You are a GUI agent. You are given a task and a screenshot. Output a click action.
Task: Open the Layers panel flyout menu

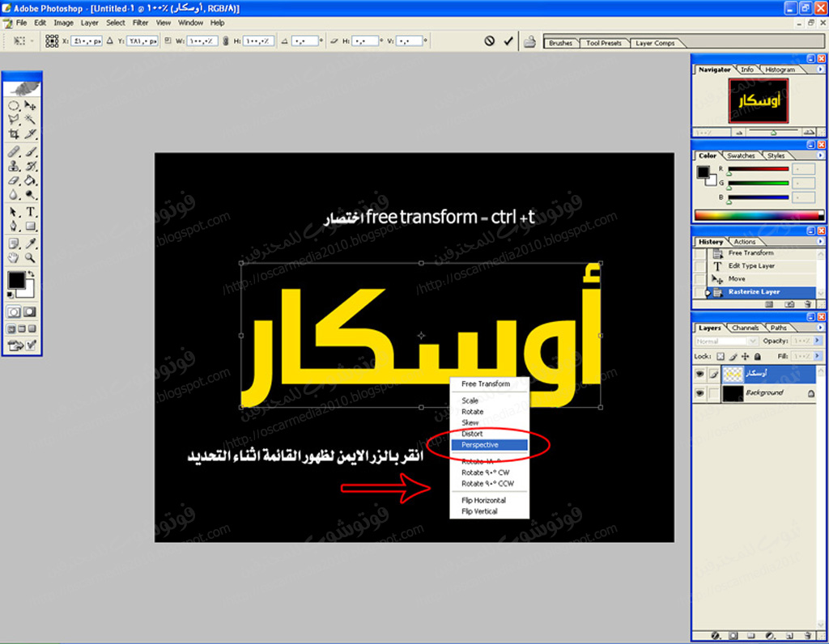point(820,328)
